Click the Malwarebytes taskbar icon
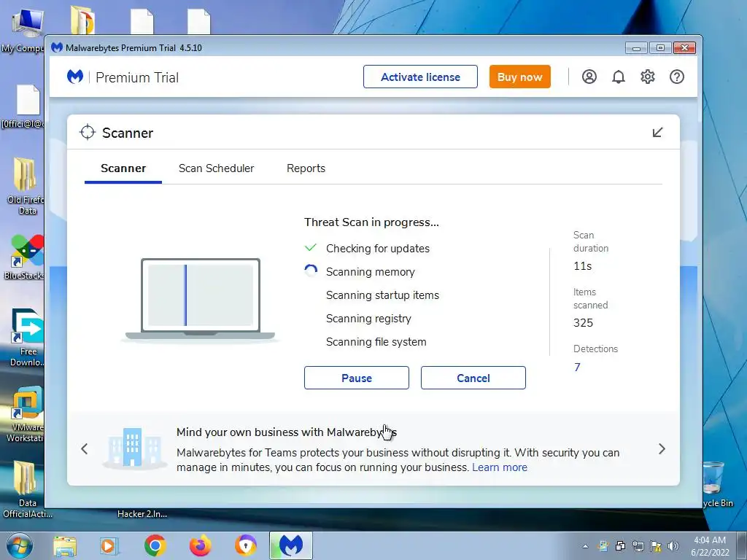This screenshot has height=560, width=747. [291, 545]
